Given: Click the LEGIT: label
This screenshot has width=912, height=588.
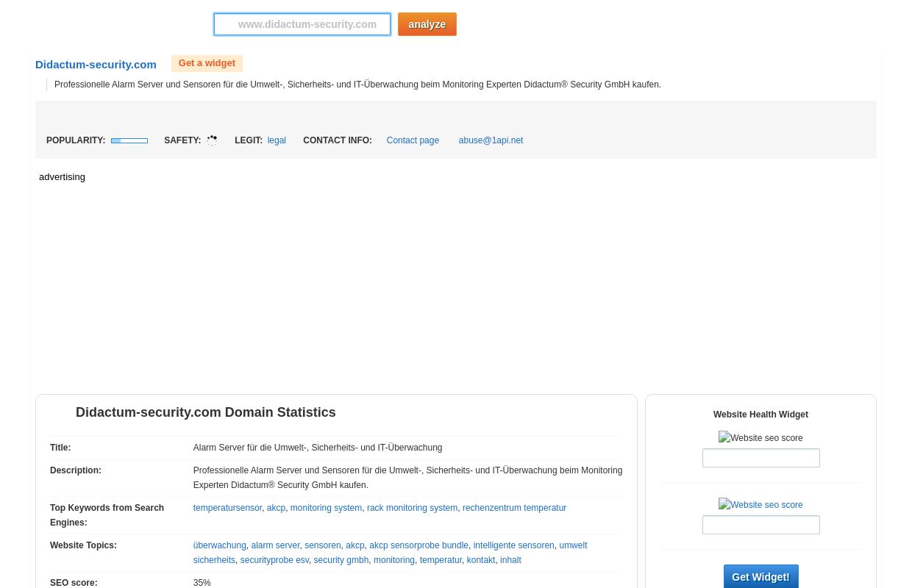Looking at the screenshot, I should click(249, 140).
